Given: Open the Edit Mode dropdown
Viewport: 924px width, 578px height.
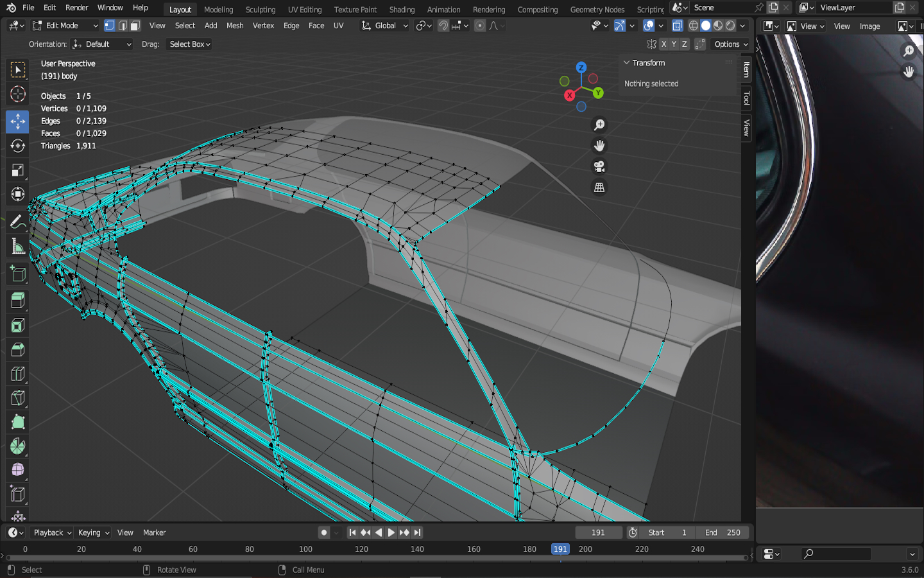Looking at the screenshot, I should 65,26.
